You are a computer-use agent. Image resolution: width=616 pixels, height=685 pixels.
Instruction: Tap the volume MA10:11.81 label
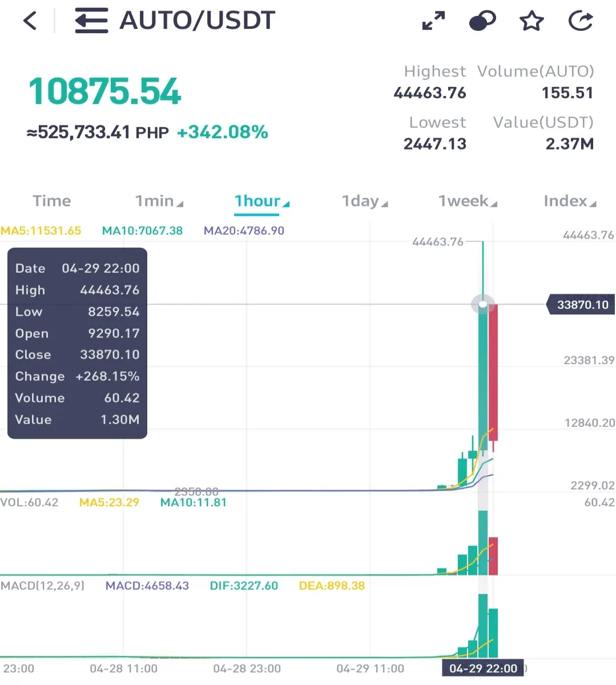[x=194, y=502]
